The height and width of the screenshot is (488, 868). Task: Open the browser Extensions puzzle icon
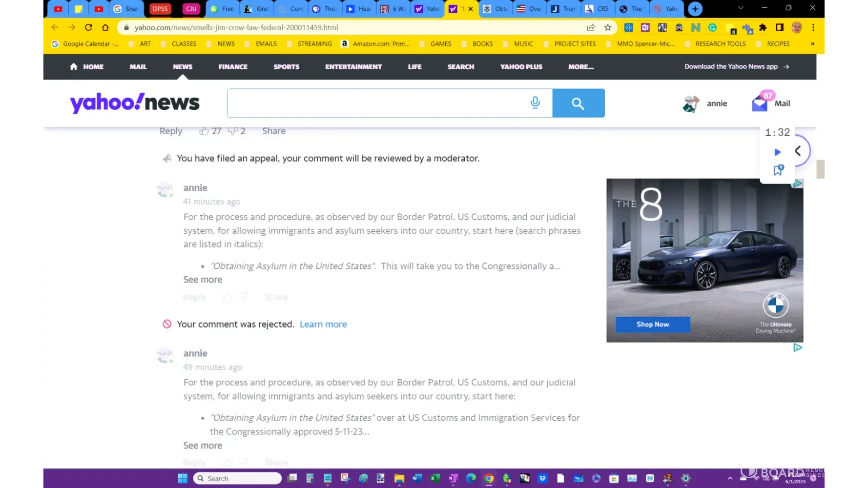click(763, 27)
